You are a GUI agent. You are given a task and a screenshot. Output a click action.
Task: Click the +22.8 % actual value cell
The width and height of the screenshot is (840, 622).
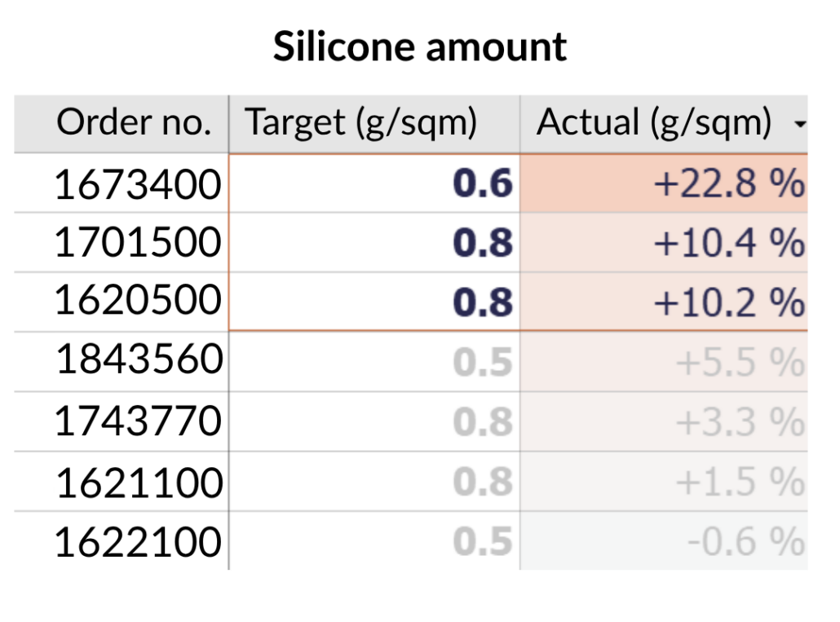[728, 184]
